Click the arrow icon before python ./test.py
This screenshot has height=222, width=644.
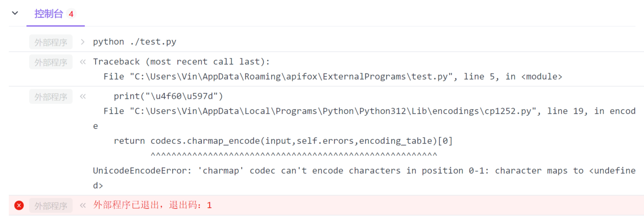tap(82, 42)
